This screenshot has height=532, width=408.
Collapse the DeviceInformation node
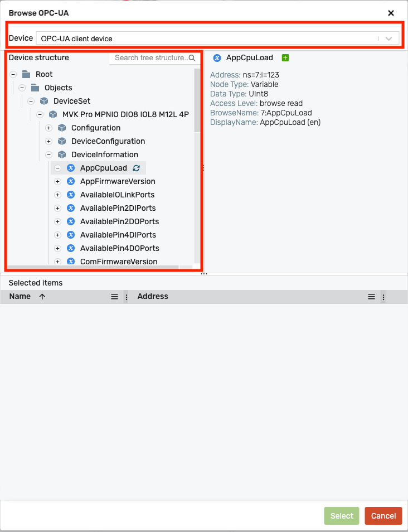coord(49,154)
